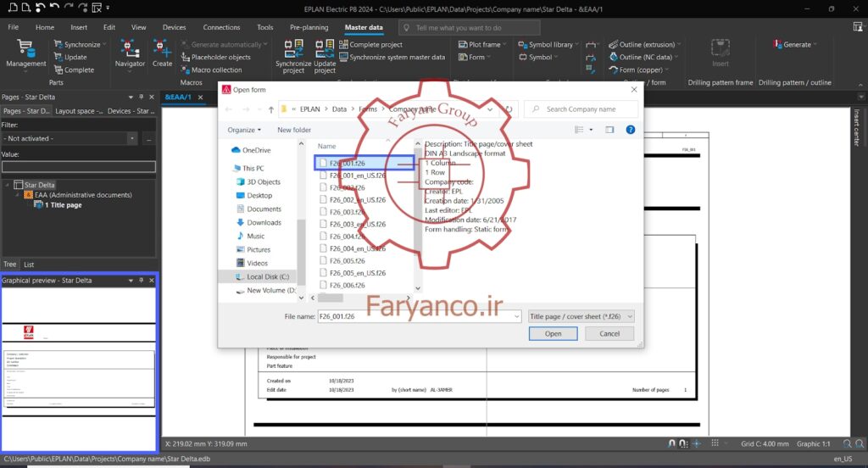Click the parts Complete icon

click(58, 70)
